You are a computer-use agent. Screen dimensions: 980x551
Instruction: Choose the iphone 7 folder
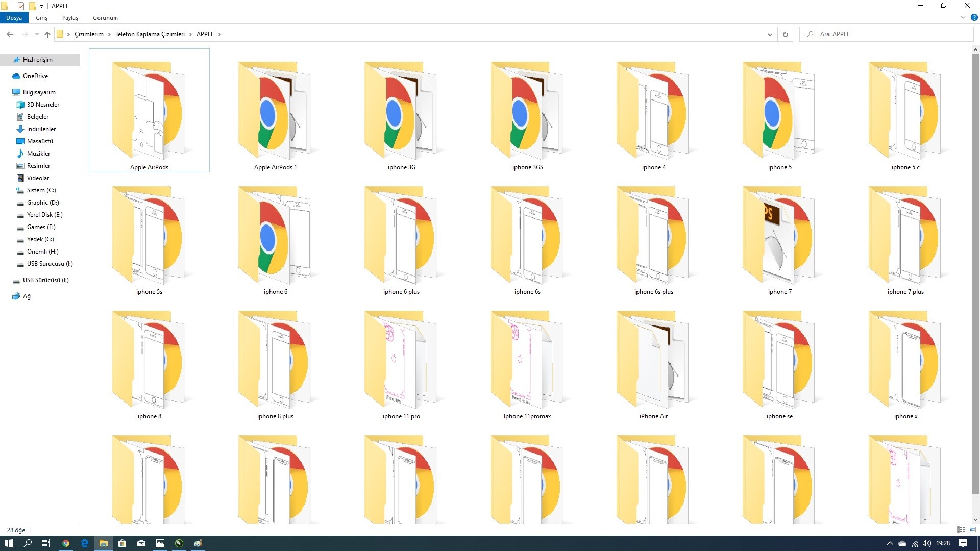779,235
